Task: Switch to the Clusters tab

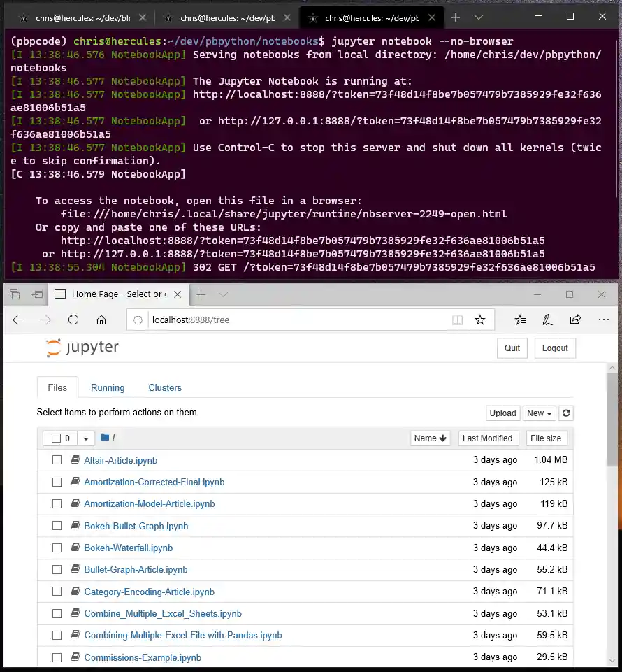Action: pyautogui.click(x=165, y=387)
